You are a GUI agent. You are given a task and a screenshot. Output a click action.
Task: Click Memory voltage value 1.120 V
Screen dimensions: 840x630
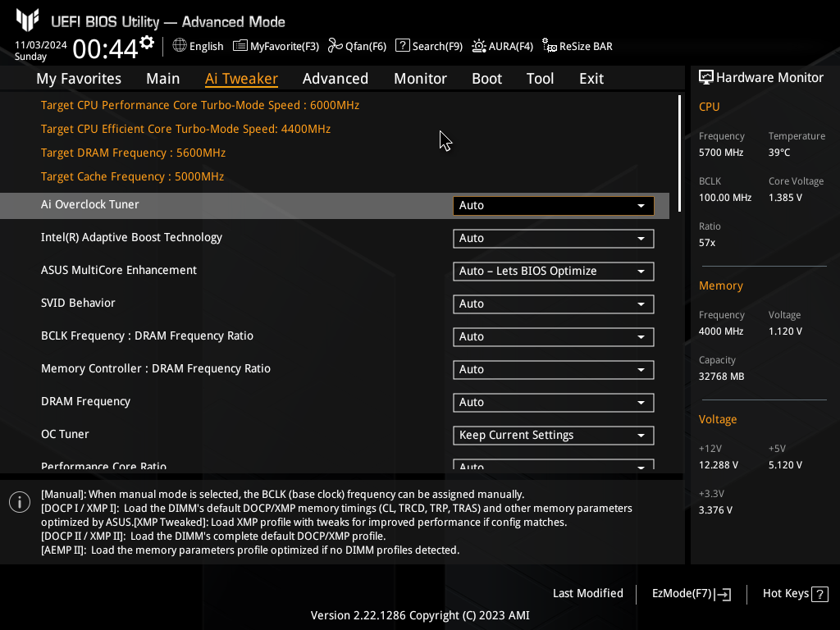click(785, 331)
